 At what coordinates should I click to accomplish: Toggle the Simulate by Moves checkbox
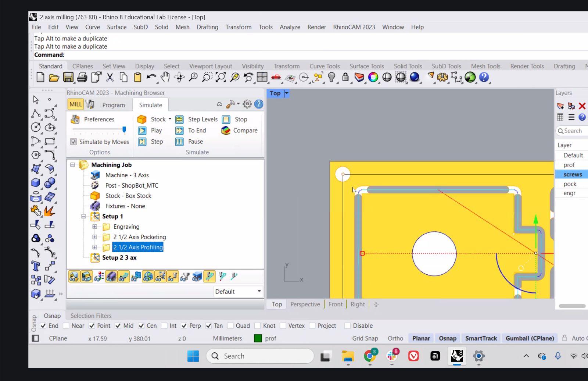click(x=73, y=142)
